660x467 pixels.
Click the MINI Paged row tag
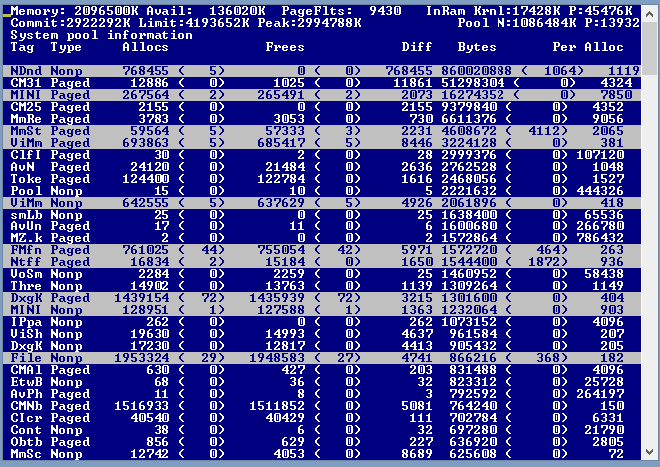26,95
